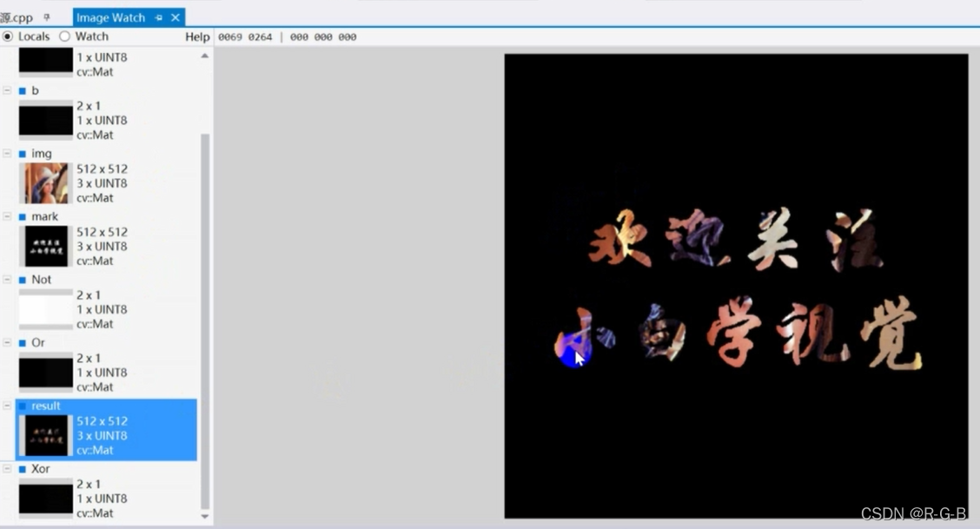
Task: Select the result thumbnail image
Action: 46,436
